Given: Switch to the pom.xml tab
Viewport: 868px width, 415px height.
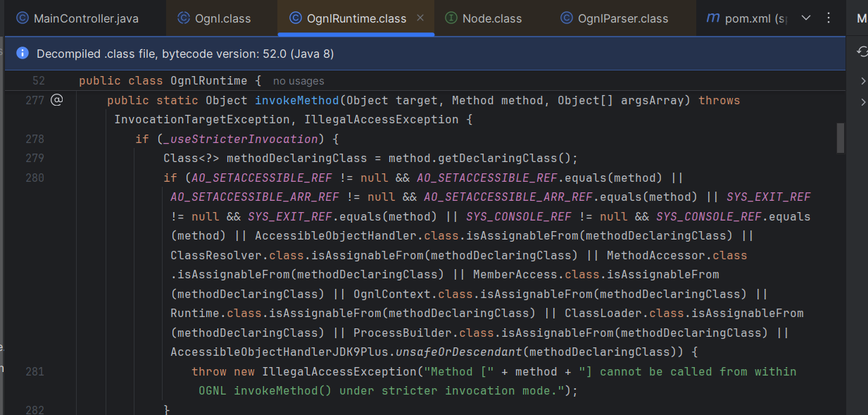Looking at the screenshot, I should point(746,18).
